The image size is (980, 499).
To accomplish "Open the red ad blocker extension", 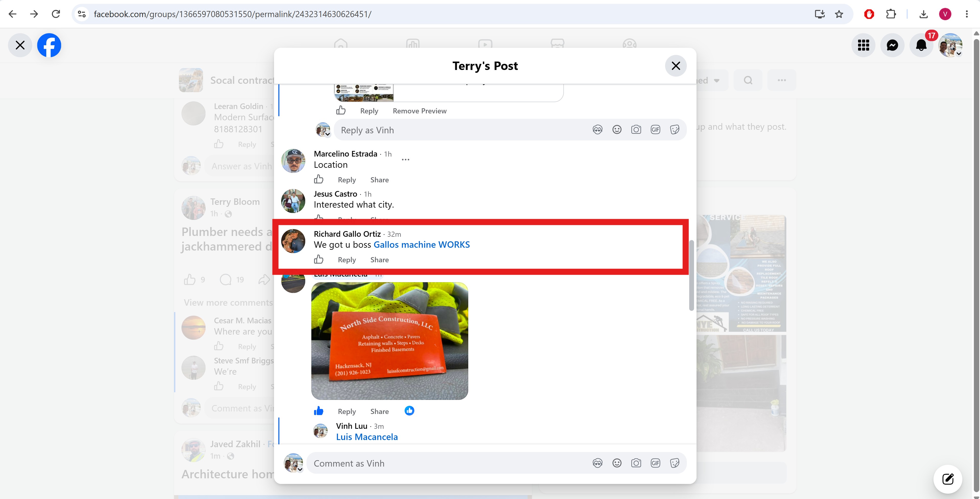I will [x=869, y=14].
